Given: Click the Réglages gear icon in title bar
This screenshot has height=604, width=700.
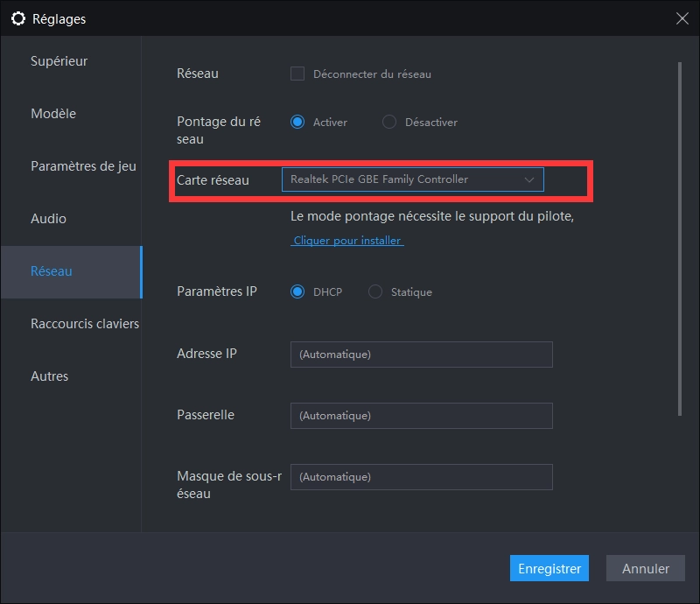Looking at the screenshot, I should tap(17, 18).
